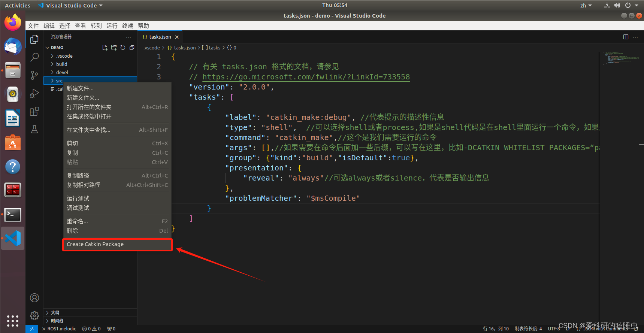Choose 删除 from context menu
644x333 pixels.
pyautogui.click(x=117, y=231)
